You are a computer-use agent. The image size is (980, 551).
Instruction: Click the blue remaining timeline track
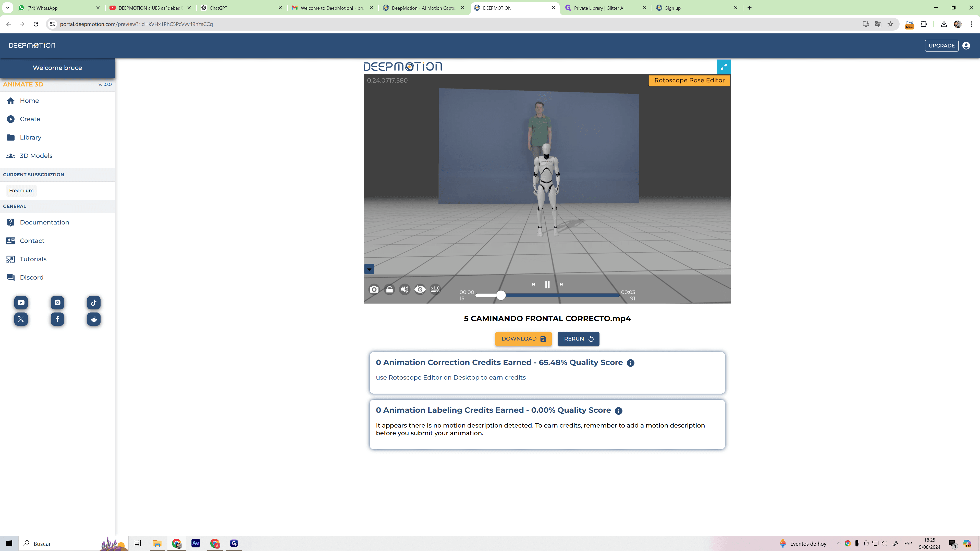point(562,295)
